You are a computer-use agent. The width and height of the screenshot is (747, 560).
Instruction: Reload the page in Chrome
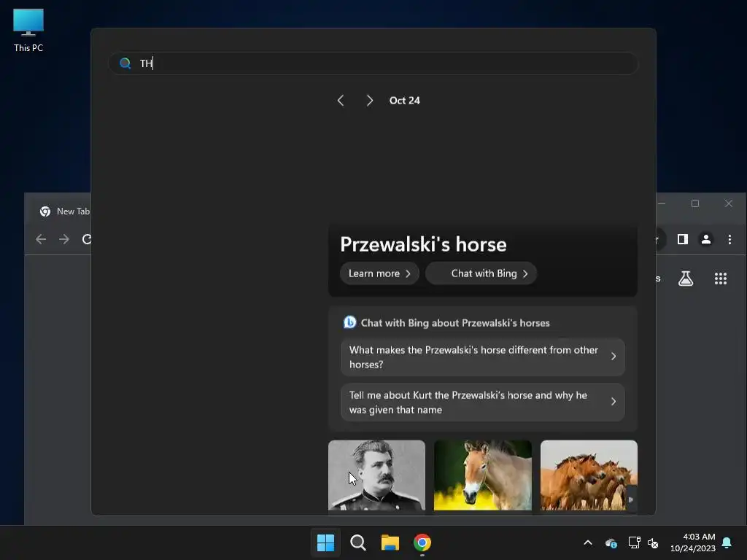tap(86, 239)
